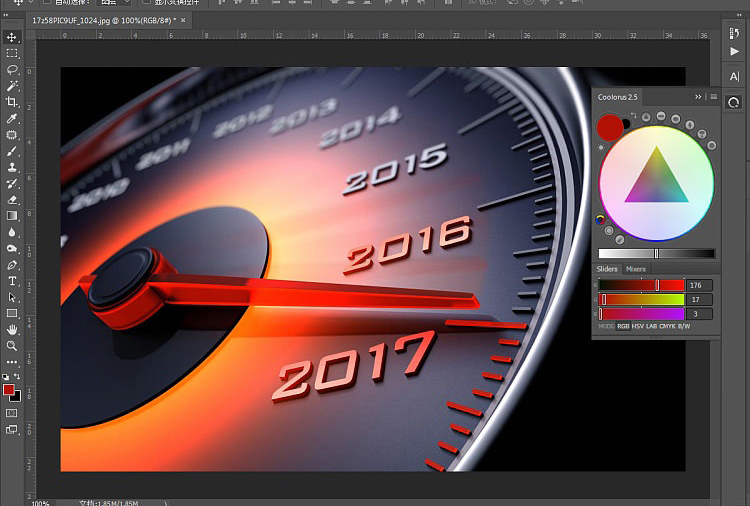750x506 pixels.
Task: Select the Eyedropper tool
Action: tap(11, 119)
